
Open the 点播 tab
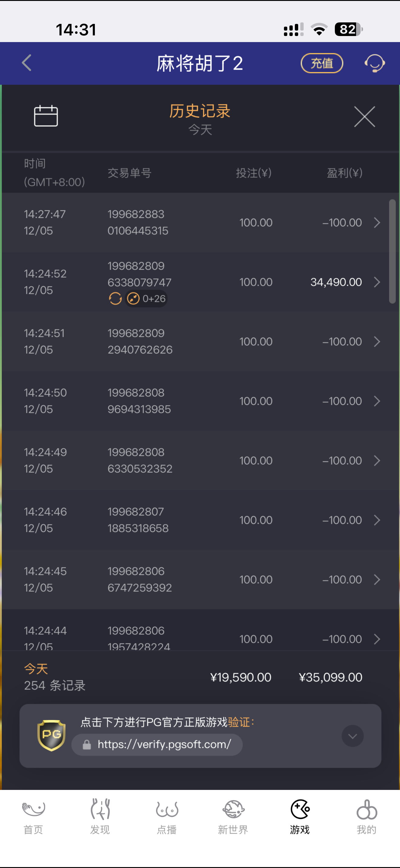167,816
